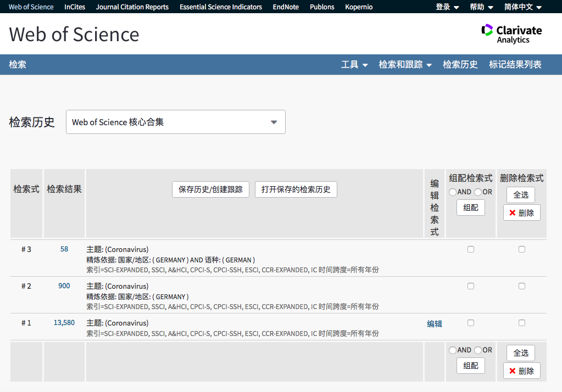This screenshot has width=562, height=392.
Task: Check the delete checkbox for set #2
Action: coord(522,286)
